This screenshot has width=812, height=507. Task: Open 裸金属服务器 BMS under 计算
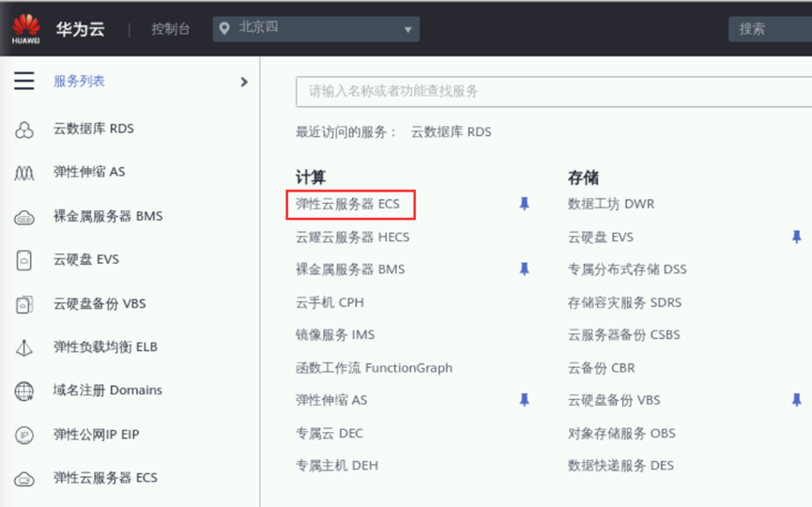(x=350, y=269)
